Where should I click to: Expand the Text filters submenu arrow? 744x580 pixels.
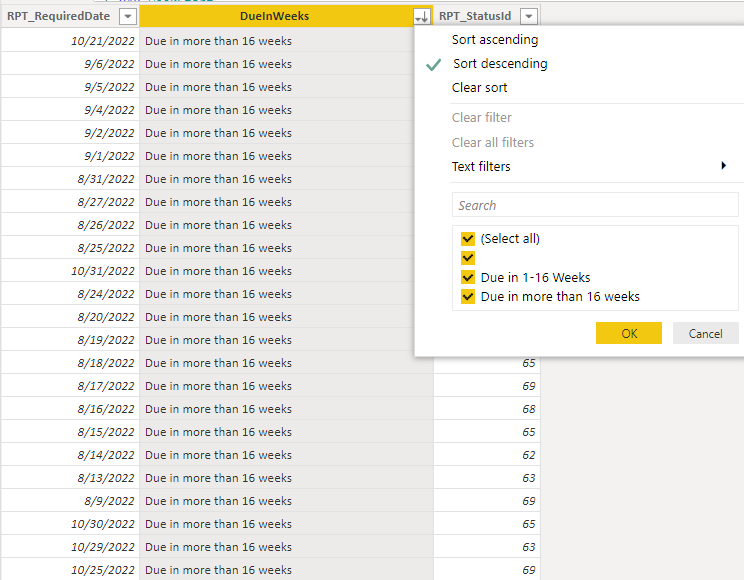724,166
